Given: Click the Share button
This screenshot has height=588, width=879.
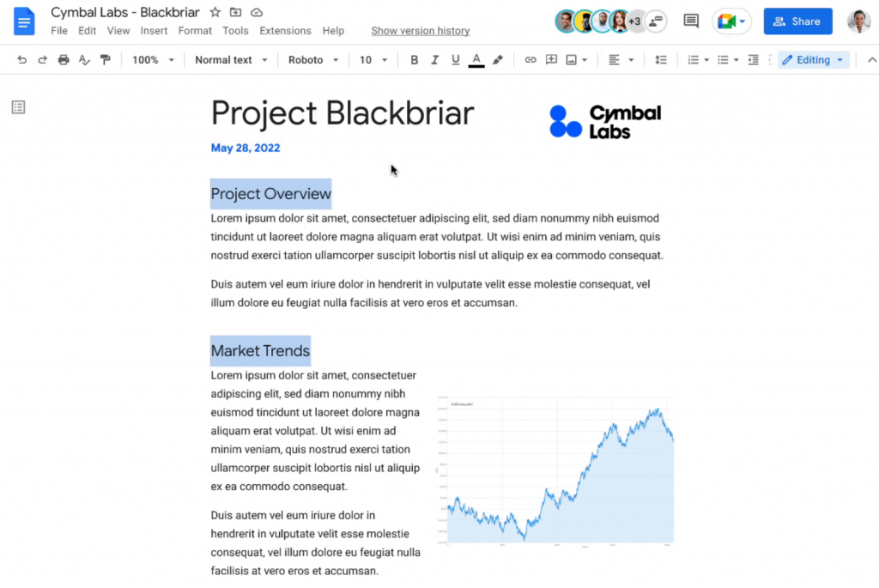Looking at the screenshot, I should pyautogui.click(x=797, y=21).
